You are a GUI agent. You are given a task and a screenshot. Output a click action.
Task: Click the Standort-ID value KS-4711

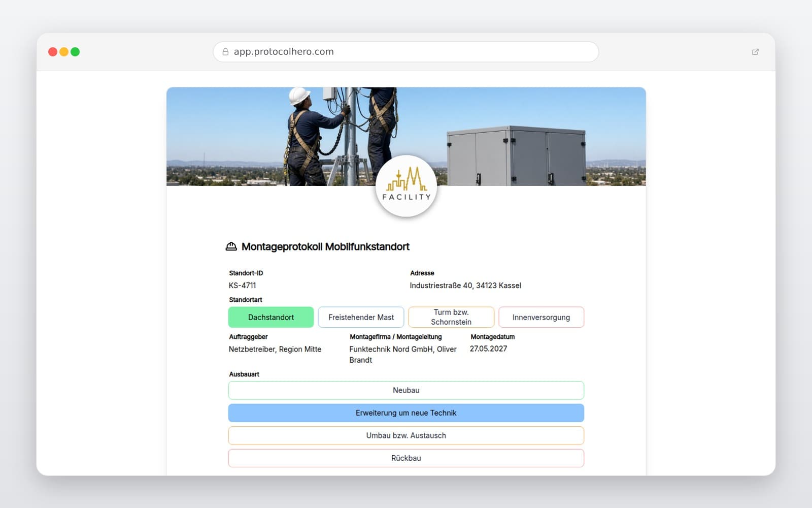click(x=243, y=285)
